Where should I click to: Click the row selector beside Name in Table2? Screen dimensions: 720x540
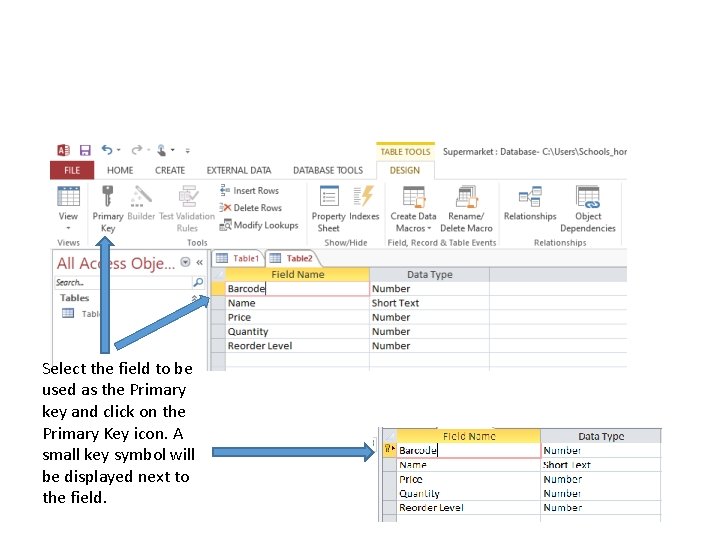[x=218, y=303]
